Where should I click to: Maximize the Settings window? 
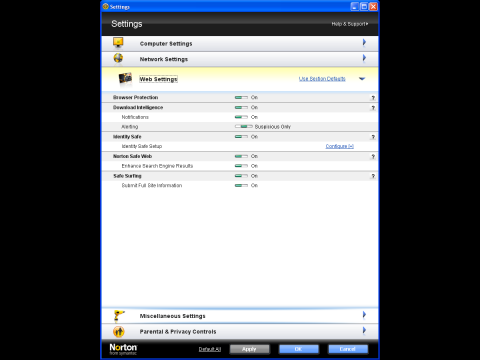coord(364,6)
